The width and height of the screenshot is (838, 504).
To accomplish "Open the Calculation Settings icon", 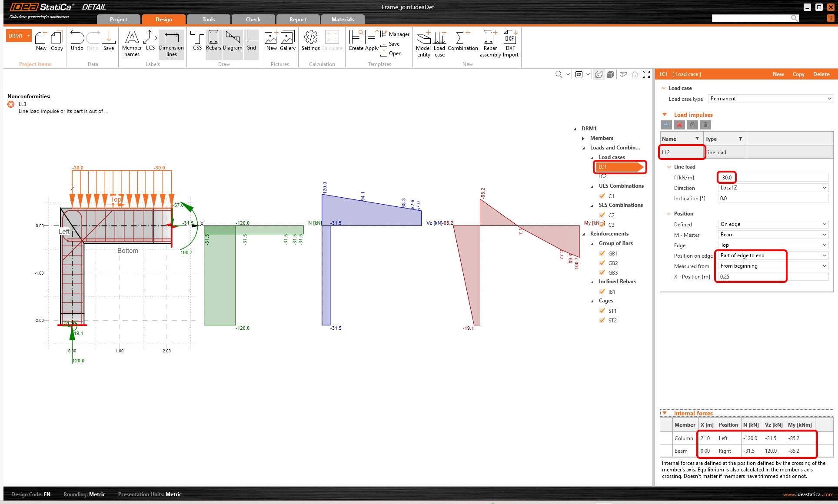I will [310, 41].
